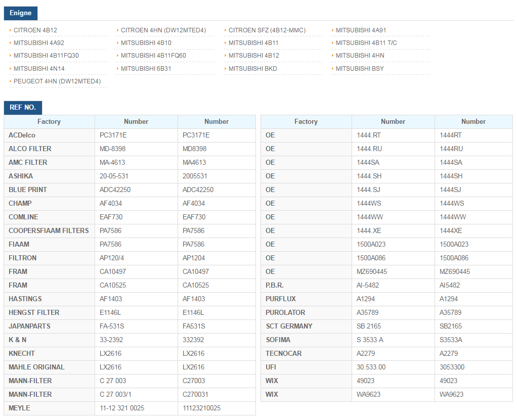Screen dimensions: 517x420
Task: Click the PURFLUX factory cell
Action: pyautogui.click(x=307, y=299)
